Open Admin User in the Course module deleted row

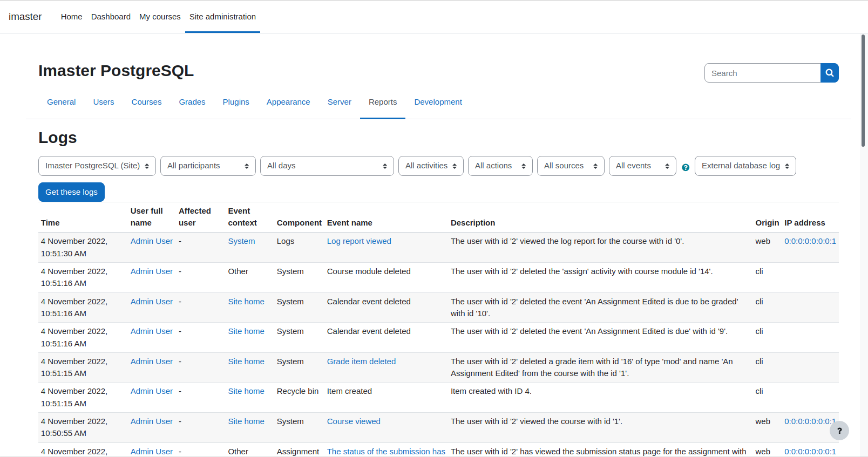pyautogui.click(x=152, y=271)
